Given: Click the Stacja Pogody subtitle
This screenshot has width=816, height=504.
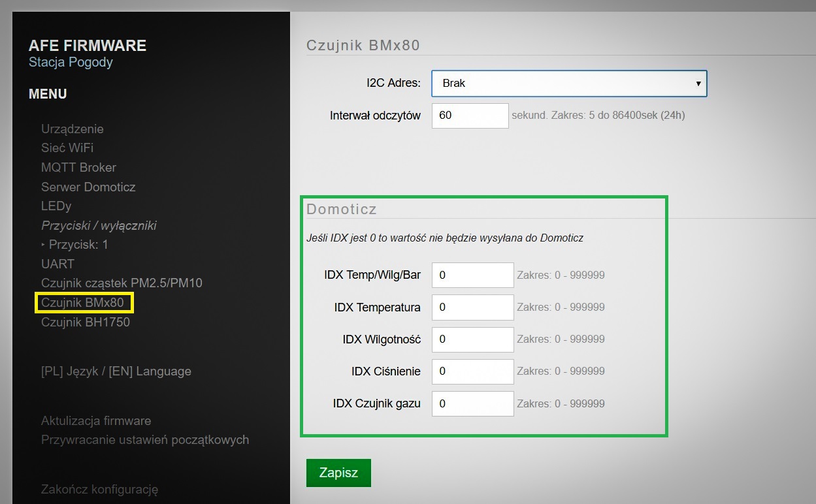Looking at the screenshot, I should point(71,63).
